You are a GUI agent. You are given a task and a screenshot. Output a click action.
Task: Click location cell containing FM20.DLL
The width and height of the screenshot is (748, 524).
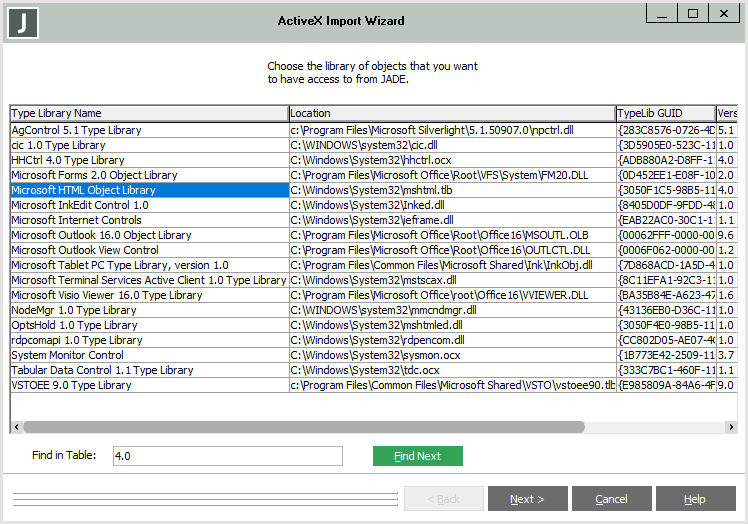pyautogui.click(x=452, y=175)
